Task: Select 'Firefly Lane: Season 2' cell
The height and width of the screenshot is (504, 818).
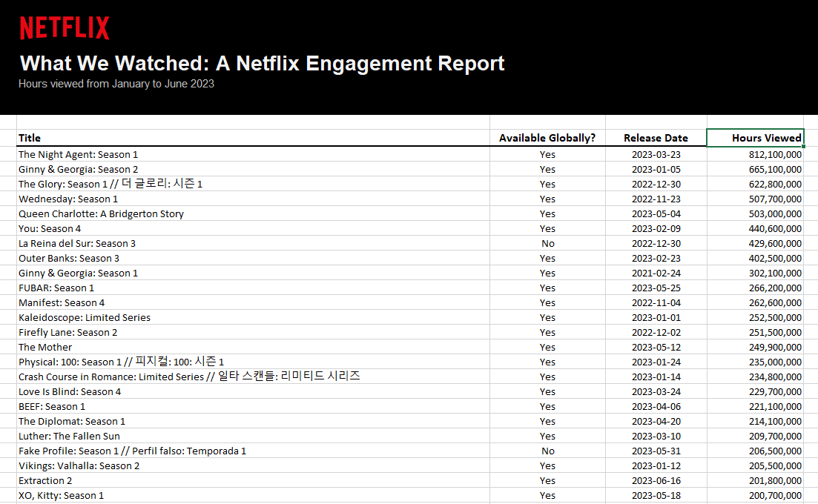Action: pyautogui.click(x=253, y=333)
